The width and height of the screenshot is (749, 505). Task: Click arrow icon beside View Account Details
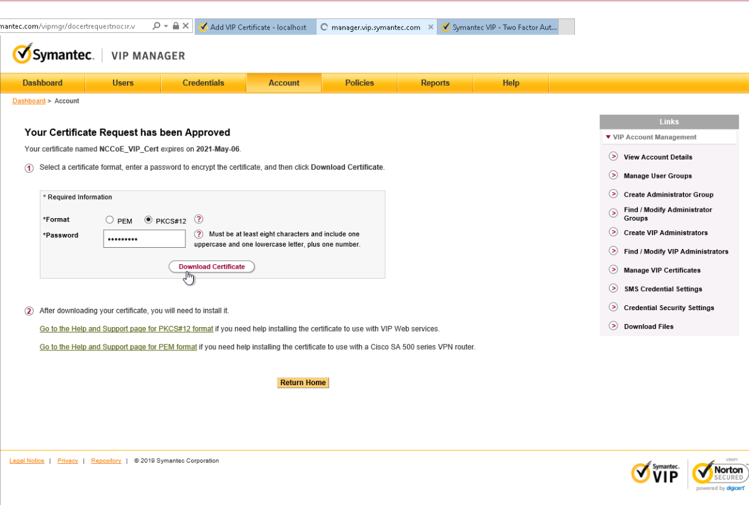[613, 156]
